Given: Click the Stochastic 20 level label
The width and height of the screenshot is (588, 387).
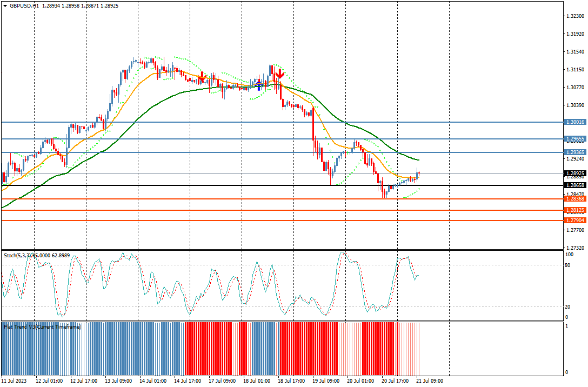Looking at the screenshot, I should click(567, 307).
